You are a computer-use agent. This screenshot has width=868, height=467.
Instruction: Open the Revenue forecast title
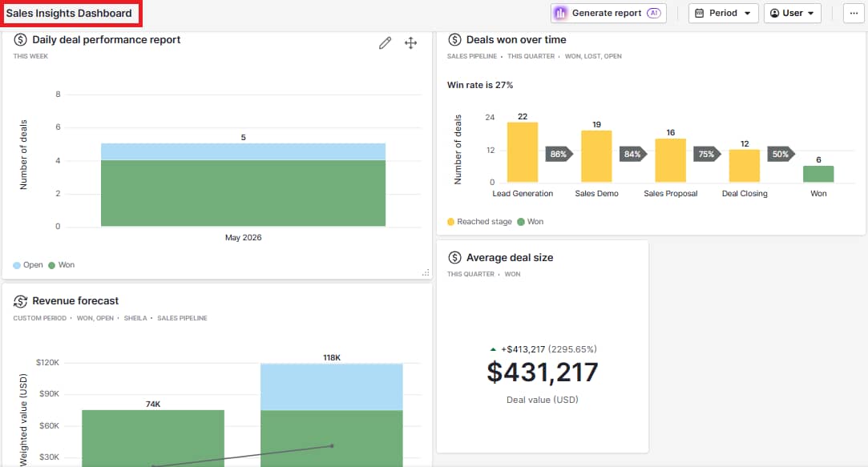tap(75, 301)
